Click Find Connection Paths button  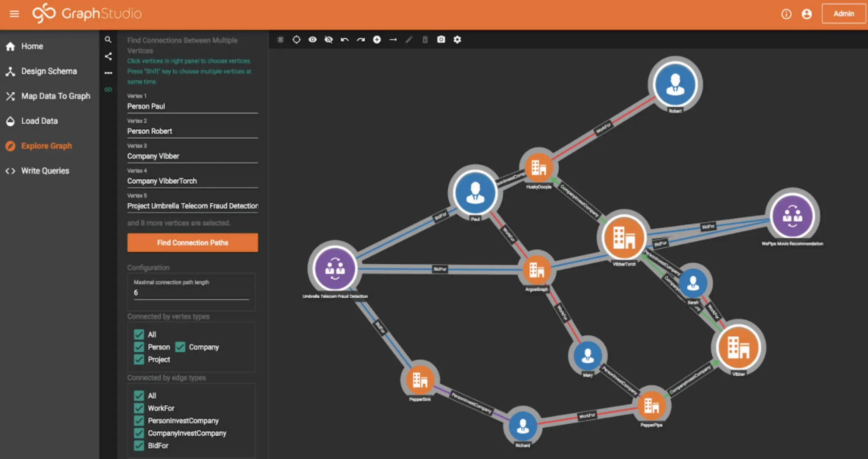point(192,242)
